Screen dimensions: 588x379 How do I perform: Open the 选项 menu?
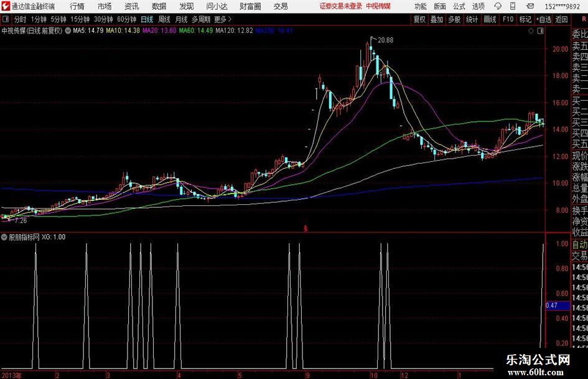pos(478,6)
